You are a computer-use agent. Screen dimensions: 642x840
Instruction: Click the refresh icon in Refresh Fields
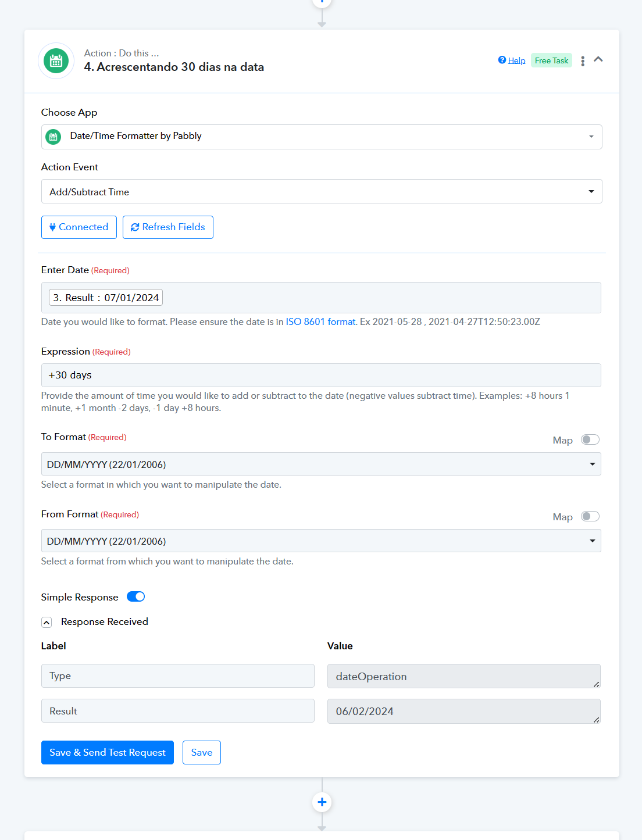[135, 227]
